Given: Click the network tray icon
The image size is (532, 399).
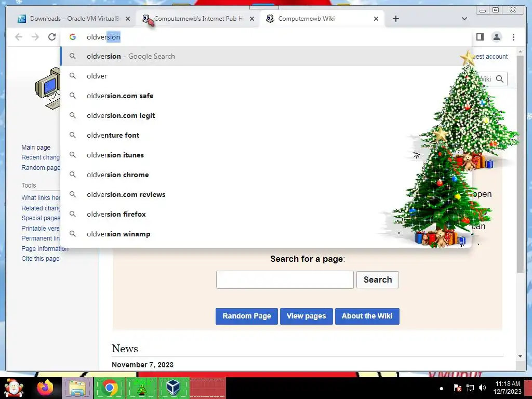Looking at the screenshot, I should point(470,388).
